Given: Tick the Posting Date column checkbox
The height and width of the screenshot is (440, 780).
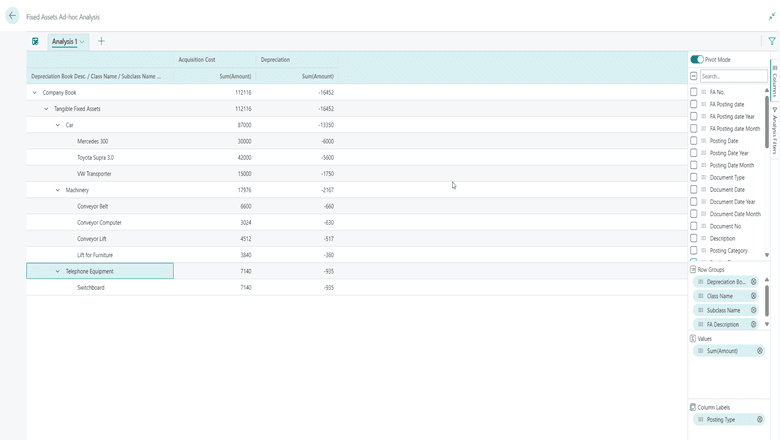Looking at the screenshot, I should point(694,141).
